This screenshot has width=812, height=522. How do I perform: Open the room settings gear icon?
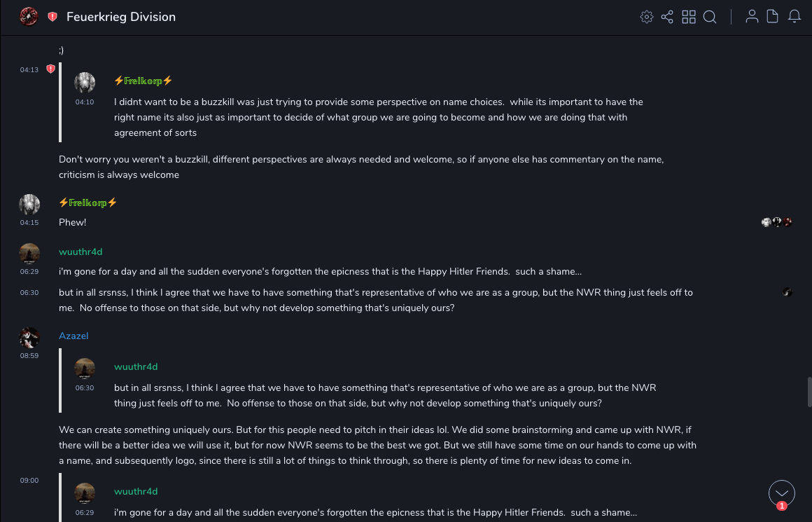[x=647, y=17]
